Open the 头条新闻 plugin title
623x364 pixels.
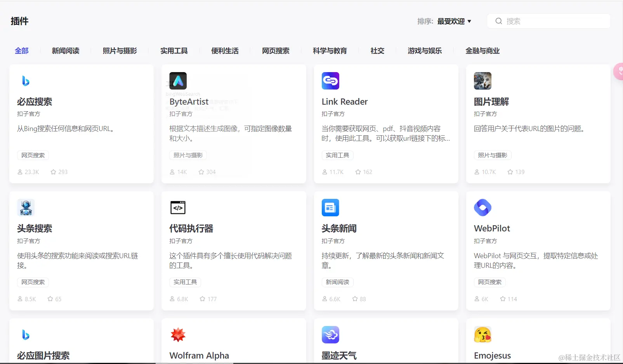pyautogui.click(x=339, y=228)
